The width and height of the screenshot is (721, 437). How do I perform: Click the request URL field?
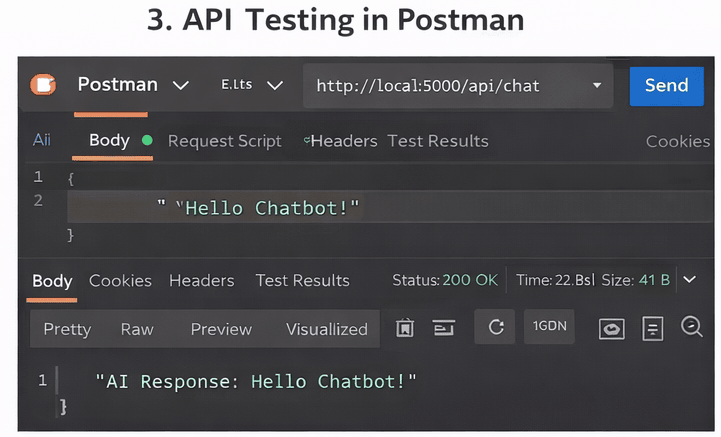(458, 86)
